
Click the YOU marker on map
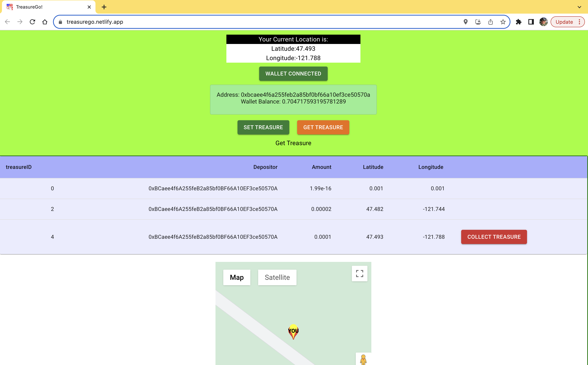point(293,332)
